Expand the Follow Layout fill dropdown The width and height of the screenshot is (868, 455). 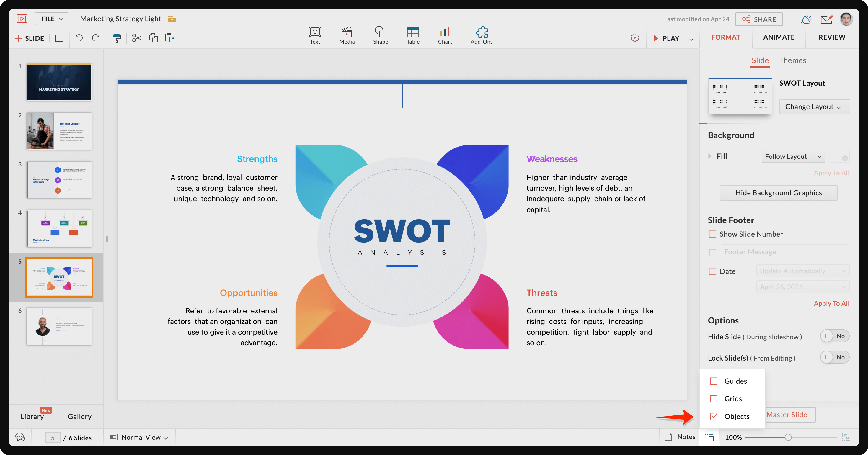(x=793, y=156)
